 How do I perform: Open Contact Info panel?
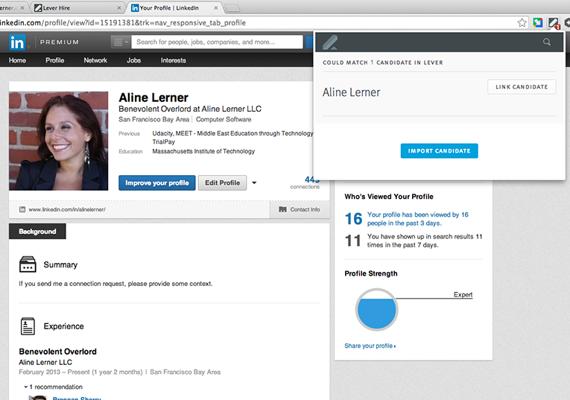coord(300,209)
